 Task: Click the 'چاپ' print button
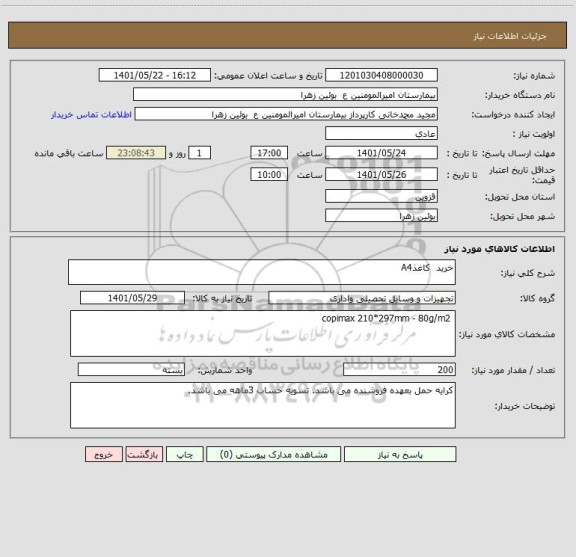coord(184,454)
